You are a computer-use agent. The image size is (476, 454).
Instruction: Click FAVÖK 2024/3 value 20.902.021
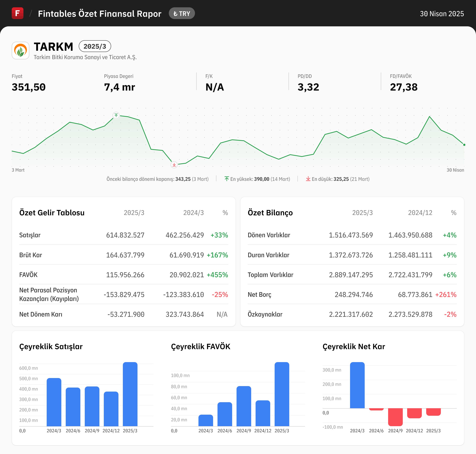pos(187,275)
